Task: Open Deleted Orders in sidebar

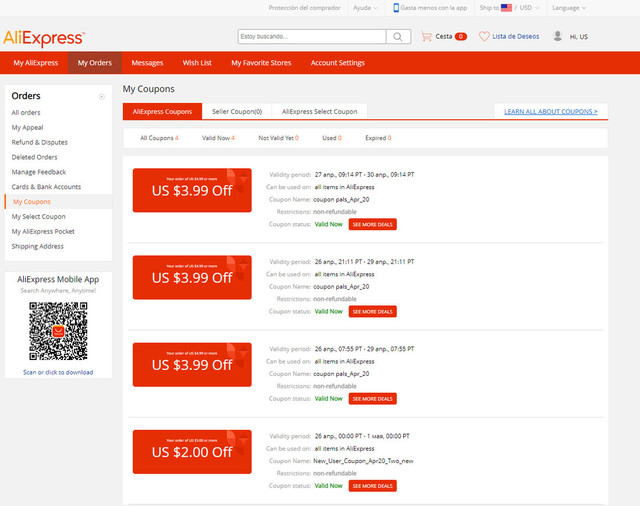Action: click(x=35, y=157)
